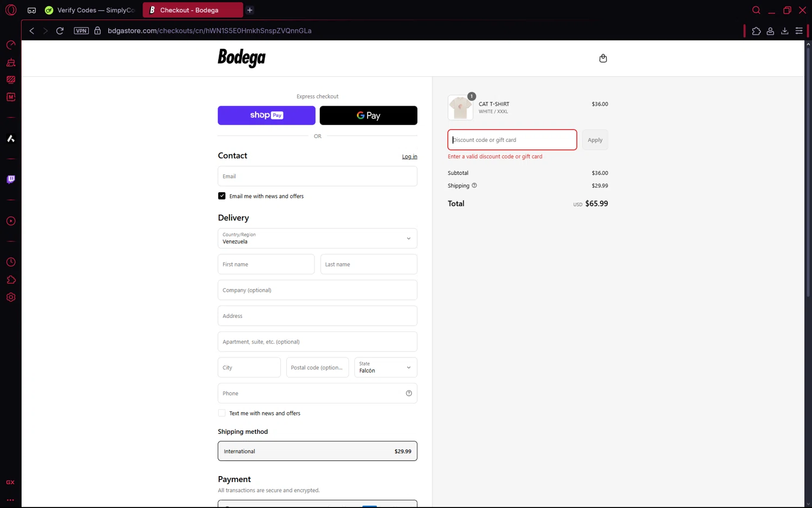The image size is (812, 508).
Task: Open the M-labelled icon in the sidebar
Action: coord(11,97)
